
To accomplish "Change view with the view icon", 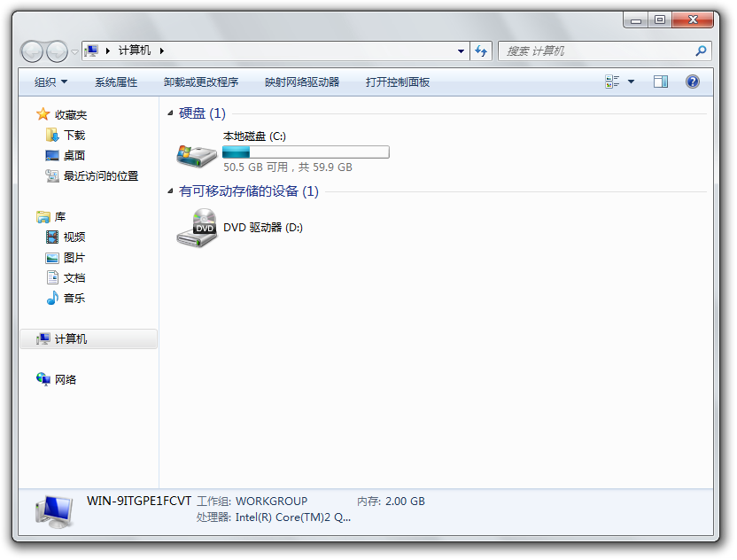I will click(612, 82).
